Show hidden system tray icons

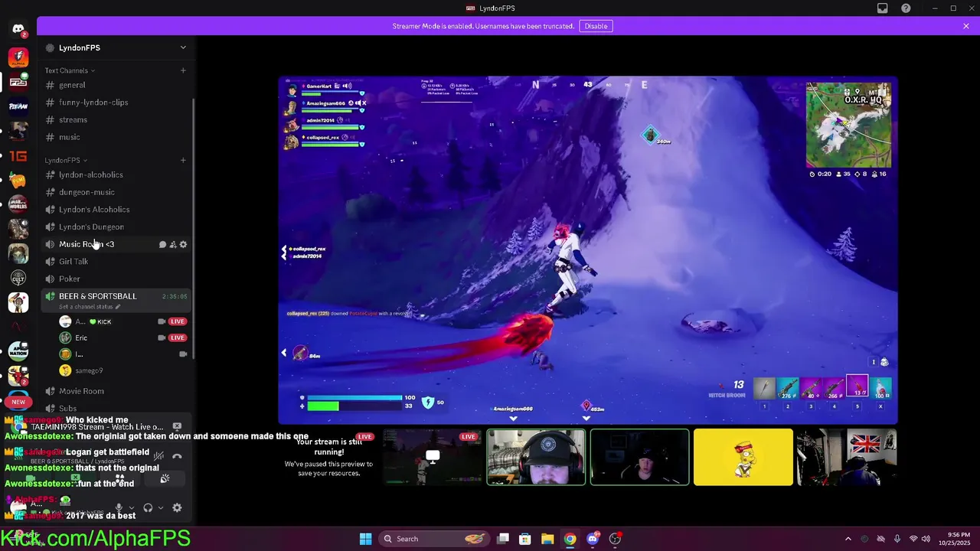[848, 539]
